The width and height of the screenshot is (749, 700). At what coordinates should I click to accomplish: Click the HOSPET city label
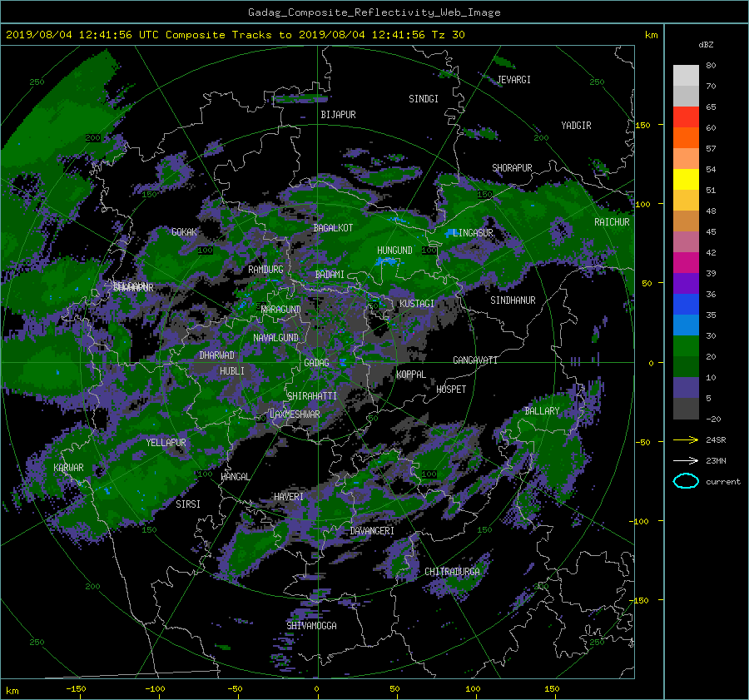[x=451, y=390]
